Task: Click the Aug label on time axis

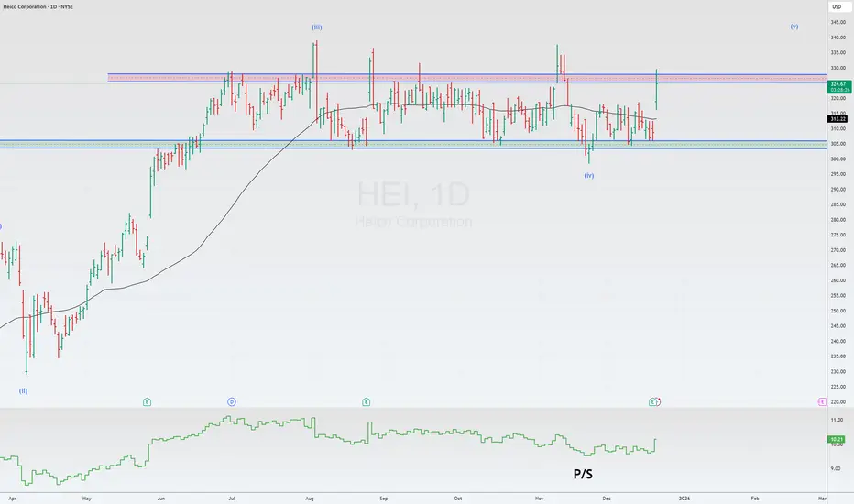Action: pos(310,499)
